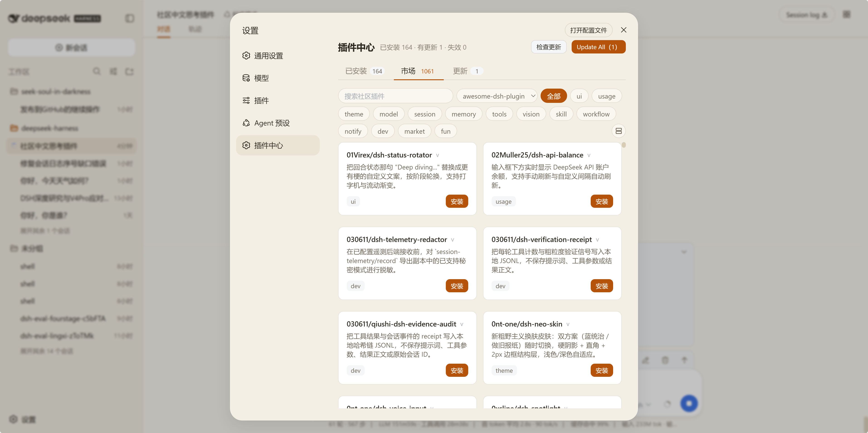868x433 pixels.
Task: Install the 0nt-one/dsh-neo-skin plugin
Action: [x=602, y=370]
